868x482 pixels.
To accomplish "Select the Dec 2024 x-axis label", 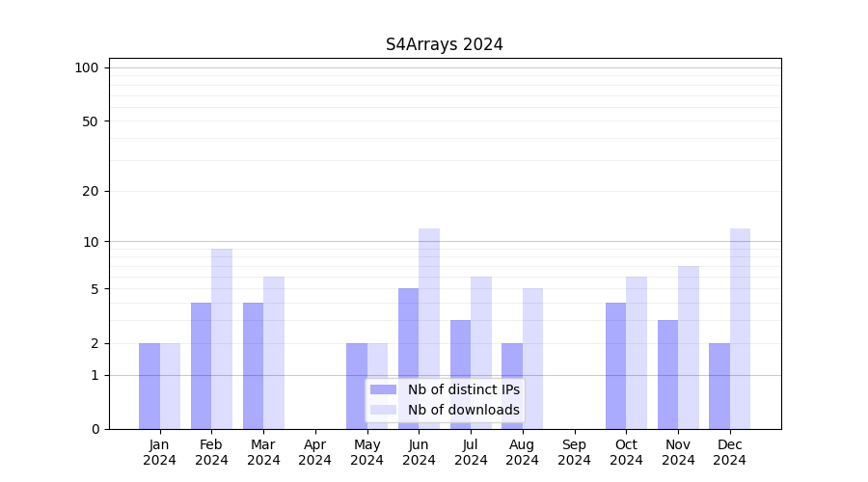I will [730, 452].
